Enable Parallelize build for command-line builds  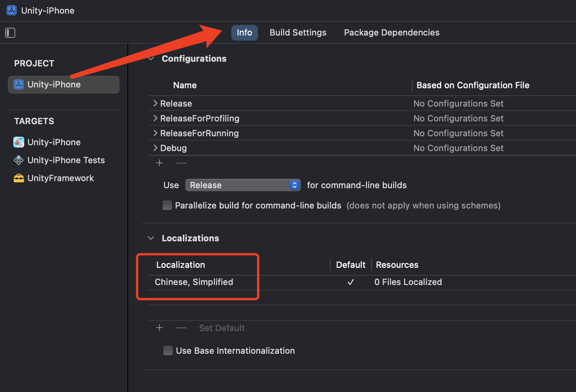[x=167, y=205]
